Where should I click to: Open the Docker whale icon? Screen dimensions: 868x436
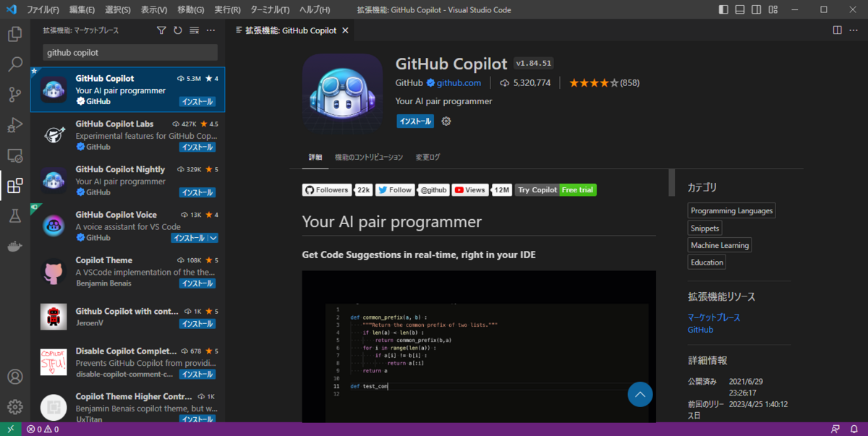pos(15,246)
